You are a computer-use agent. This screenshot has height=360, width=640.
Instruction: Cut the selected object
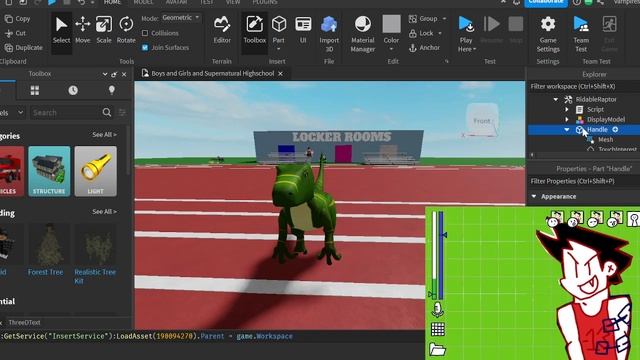[16, 33]
